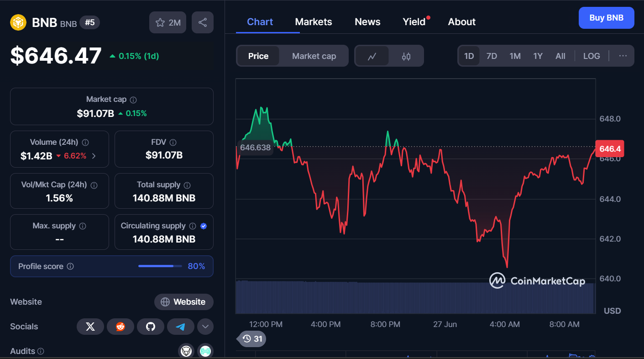Image resolution: width=644 pixels, height=359 pixels.
Task: Select the 7D time range
Action: pos(492,56)
